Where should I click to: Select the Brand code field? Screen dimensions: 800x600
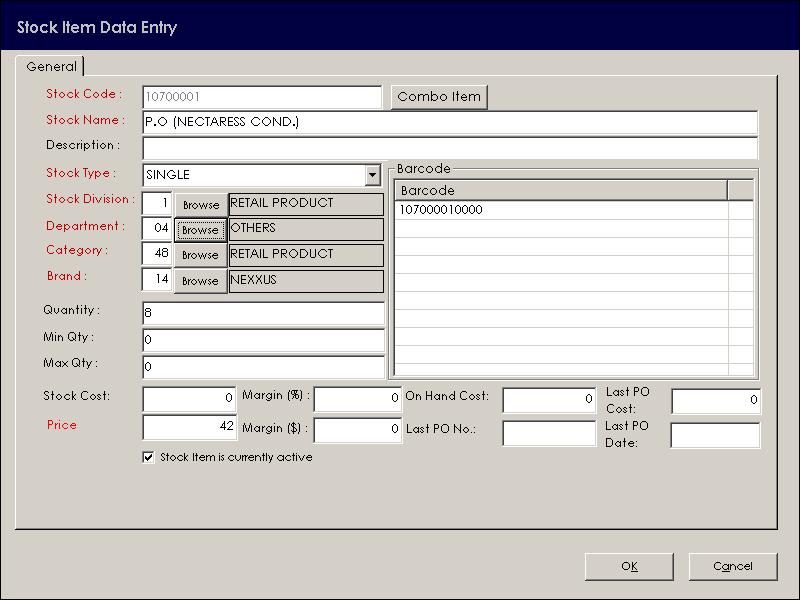tap(157, 280)
